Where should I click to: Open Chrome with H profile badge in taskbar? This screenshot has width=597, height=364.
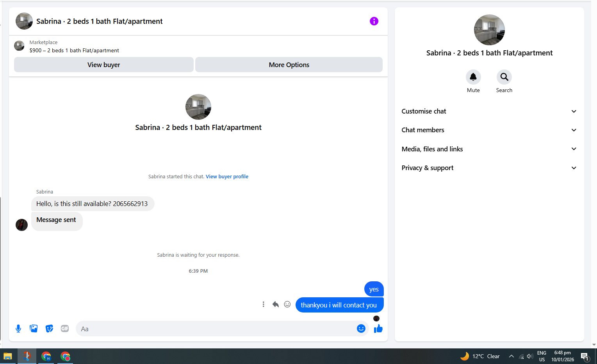tap(46, 356)
